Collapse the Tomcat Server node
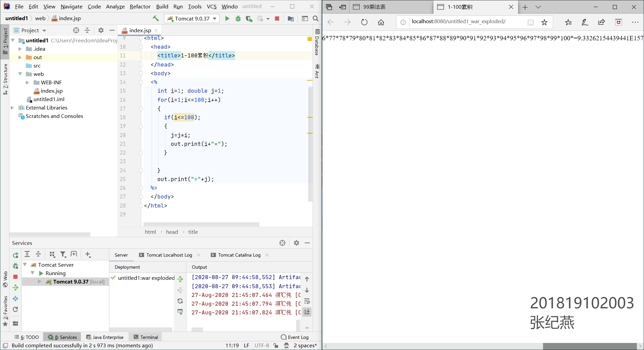Screen dimensions: 644x350 click(25, 265)
